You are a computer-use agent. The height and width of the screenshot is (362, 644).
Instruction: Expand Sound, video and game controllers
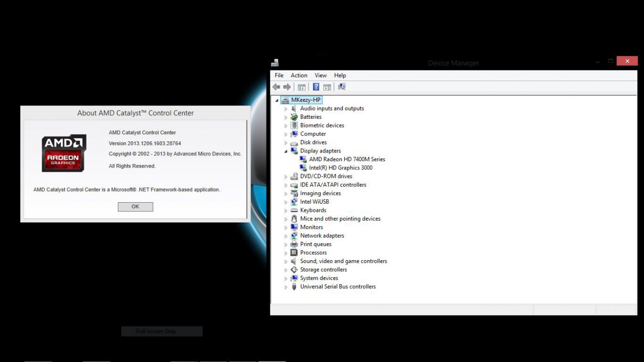286,262
